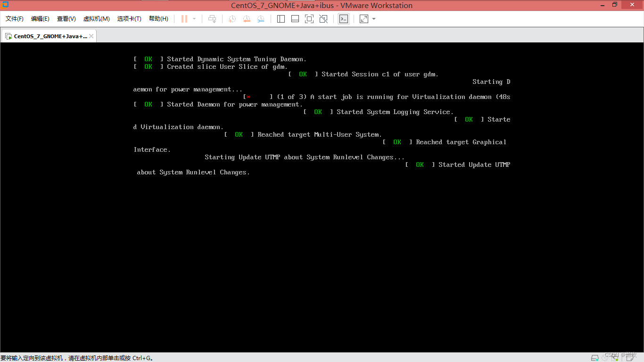The image size is (644, 362).
Task: Click "Started Session c1 of user gdm" text
Action: [x=380, y=74]
